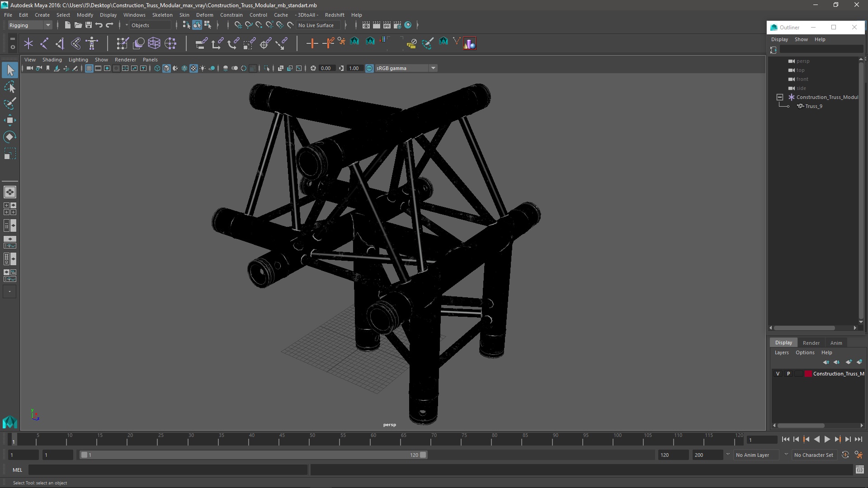The height and width of the screenshot is (488, 868).
Task: Click the sRGB gamma color dropdown
Action: (x=402, y=68)
